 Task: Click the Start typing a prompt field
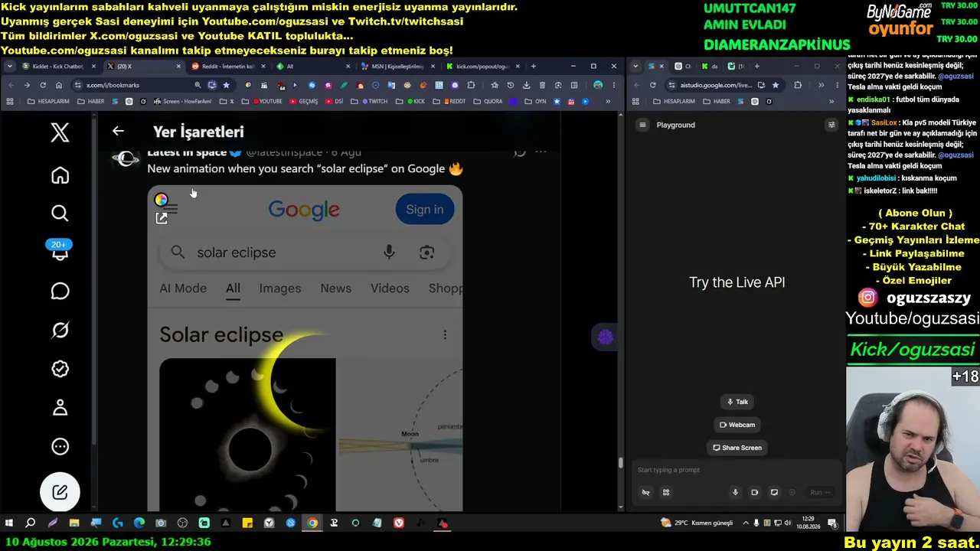(735, 470)
